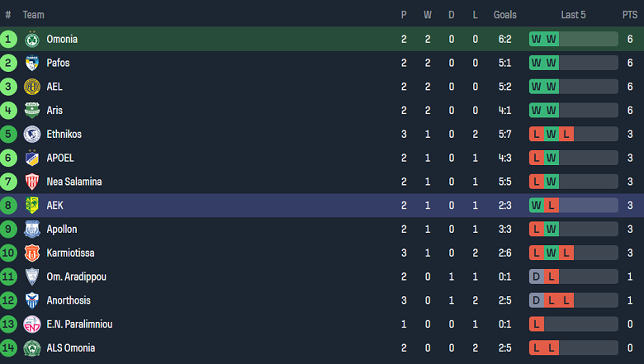Open the Apollon team page
The width and height of the screenshot is (644, 364).
(x=63, y=229)
